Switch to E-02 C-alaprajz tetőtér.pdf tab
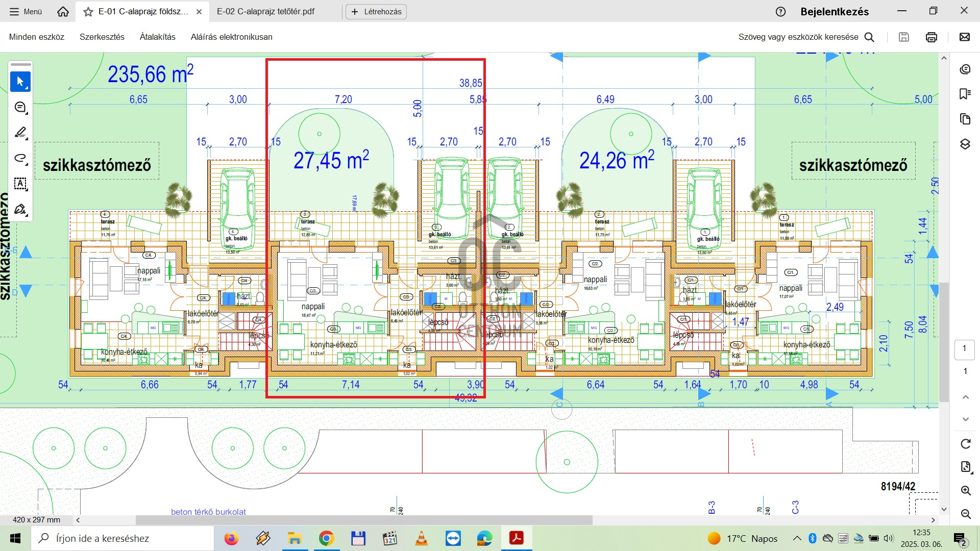980x551 pixels. point(265,11)
